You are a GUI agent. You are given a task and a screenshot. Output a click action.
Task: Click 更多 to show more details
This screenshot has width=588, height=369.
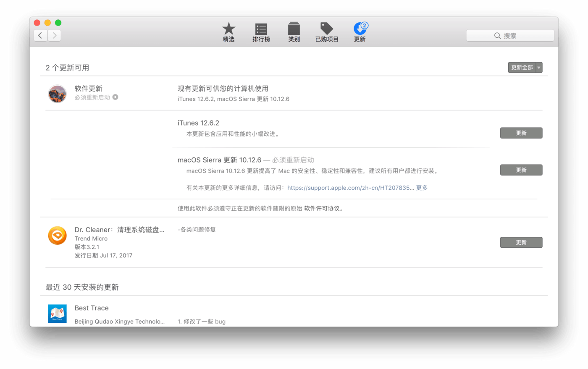pos(422,188)
